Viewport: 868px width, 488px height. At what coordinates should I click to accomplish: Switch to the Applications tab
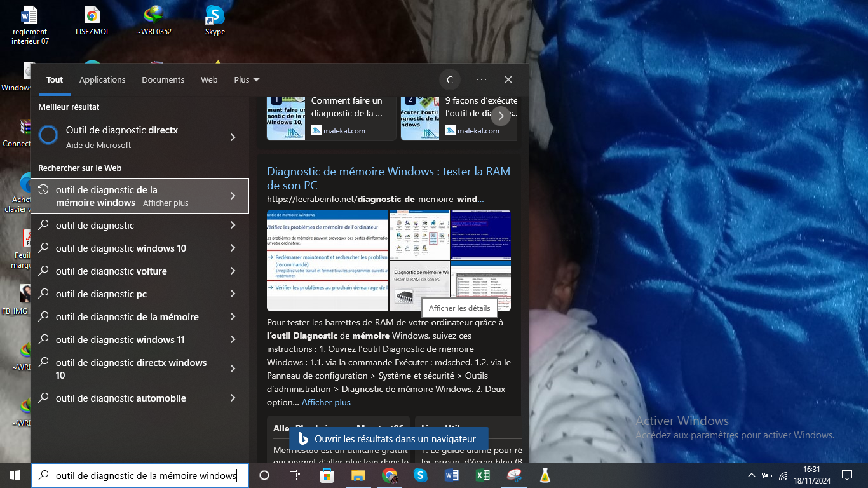point(102,79)
